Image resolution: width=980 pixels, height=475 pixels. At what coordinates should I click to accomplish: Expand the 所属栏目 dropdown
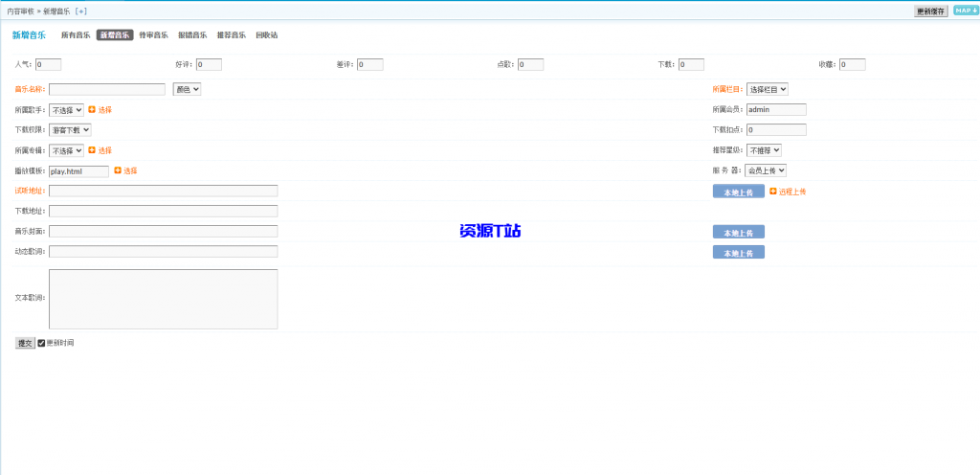[x=767, y=89]
